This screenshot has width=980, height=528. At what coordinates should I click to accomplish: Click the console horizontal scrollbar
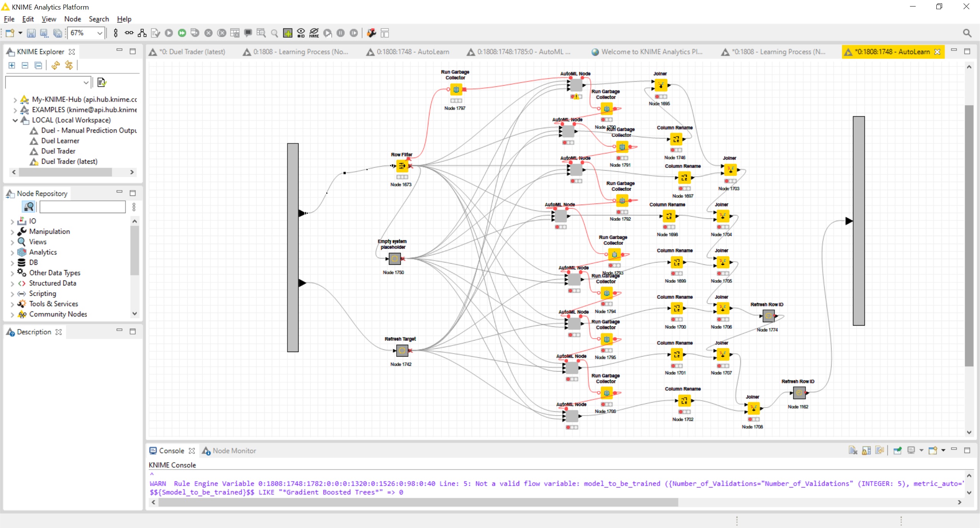point(418,502)
